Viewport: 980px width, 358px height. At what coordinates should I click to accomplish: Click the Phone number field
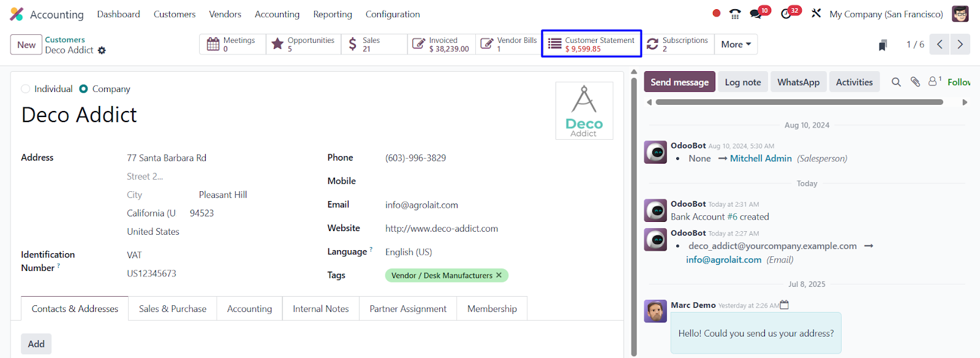(415, 158)
